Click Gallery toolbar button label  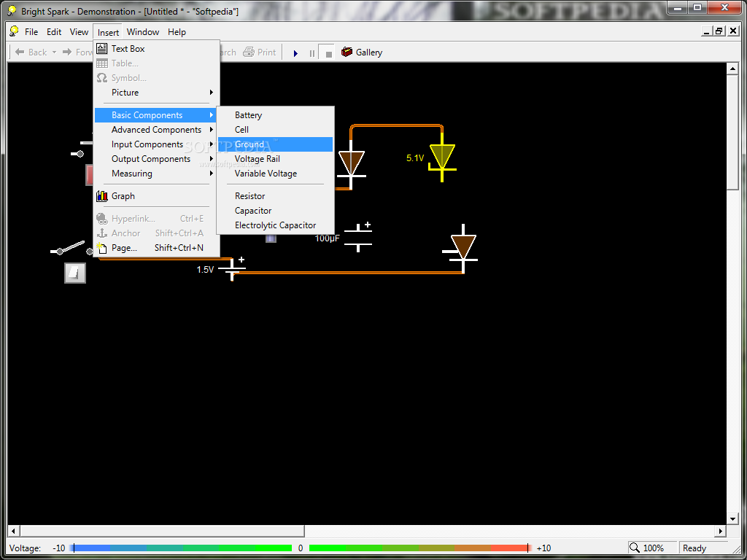click(x=368, y=52)
